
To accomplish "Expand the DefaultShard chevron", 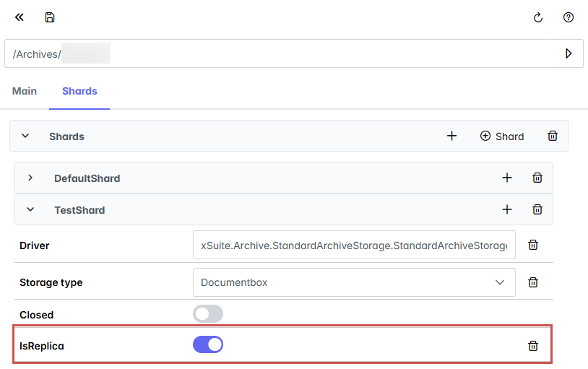I will (x=30, y=178).
